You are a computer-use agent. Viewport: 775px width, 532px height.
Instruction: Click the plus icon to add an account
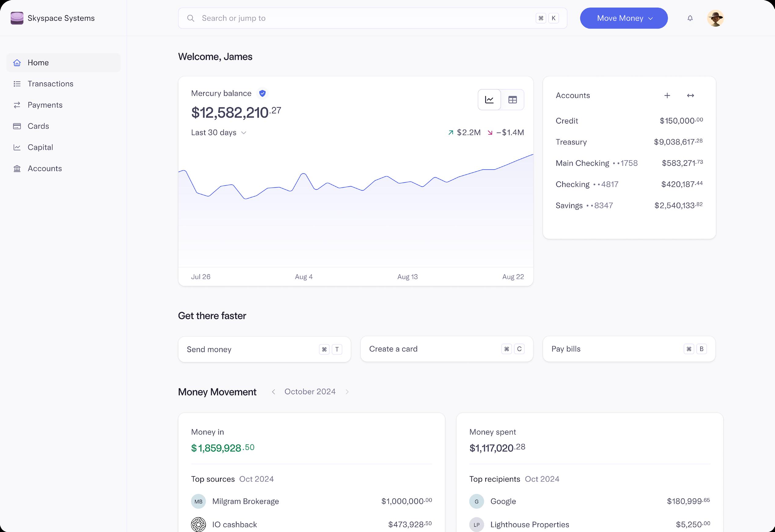click(667, 96)
